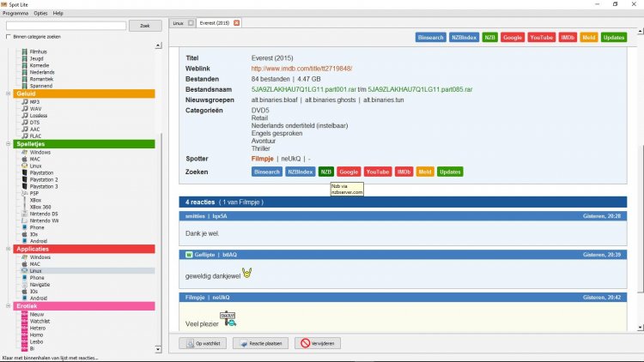Click the top toolbar Updates button
Image resolution: width=644 pixels, height=362 pixels.
(614, 38)
